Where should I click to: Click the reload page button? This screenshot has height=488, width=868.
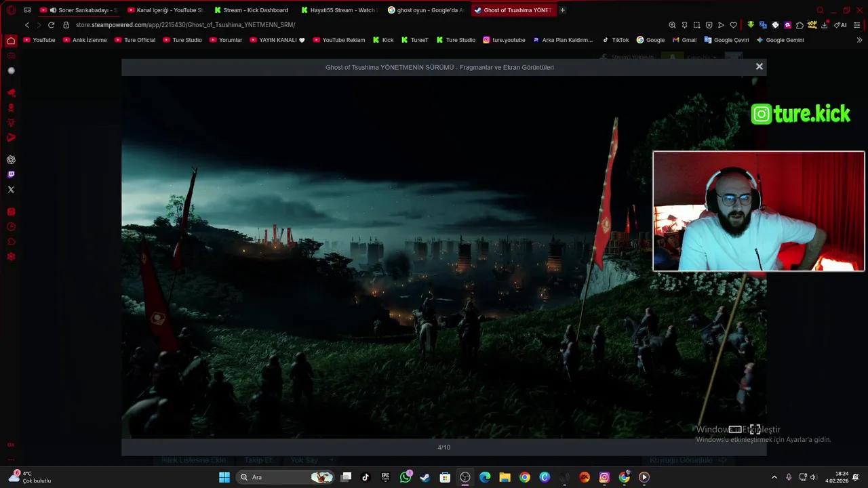[x=51, y=25]
